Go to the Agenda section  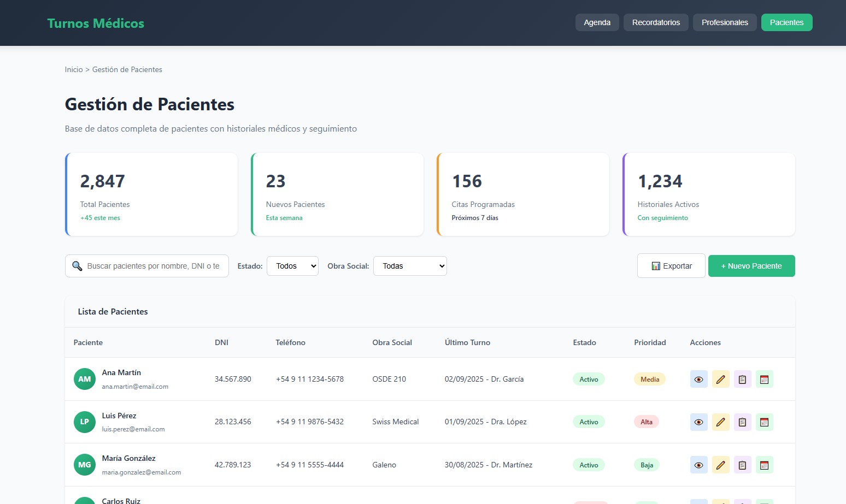click(x=597, y=22)
